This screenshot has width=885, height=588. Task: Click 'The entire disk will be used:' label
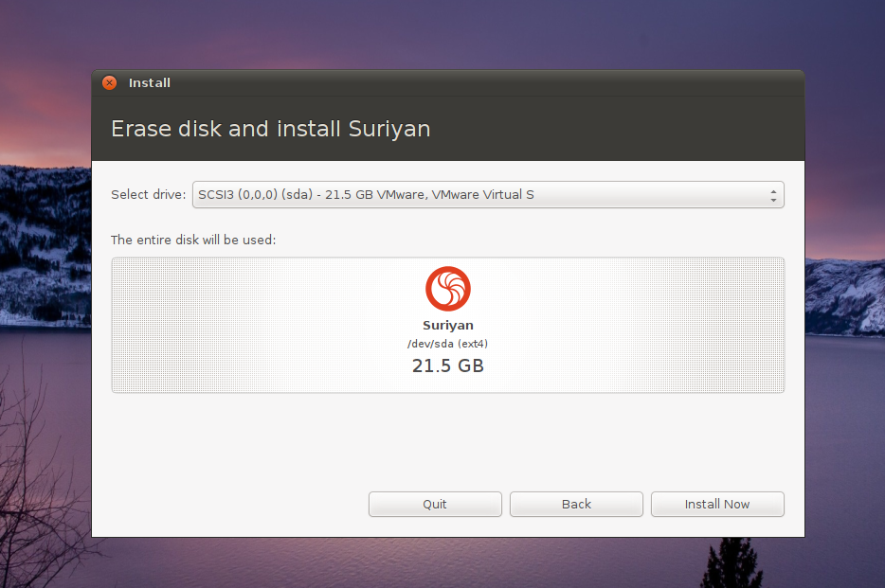(193, 240)
